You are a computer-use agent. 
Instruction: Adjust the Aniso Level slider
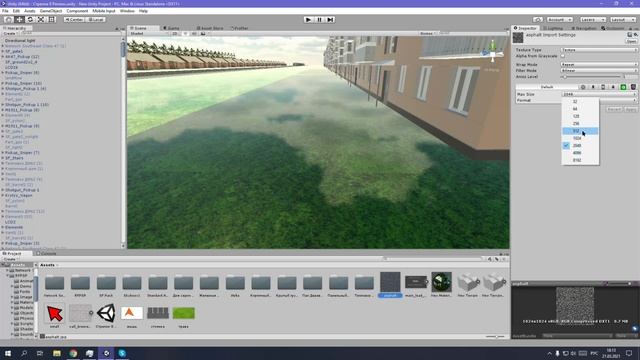(591, 77)
